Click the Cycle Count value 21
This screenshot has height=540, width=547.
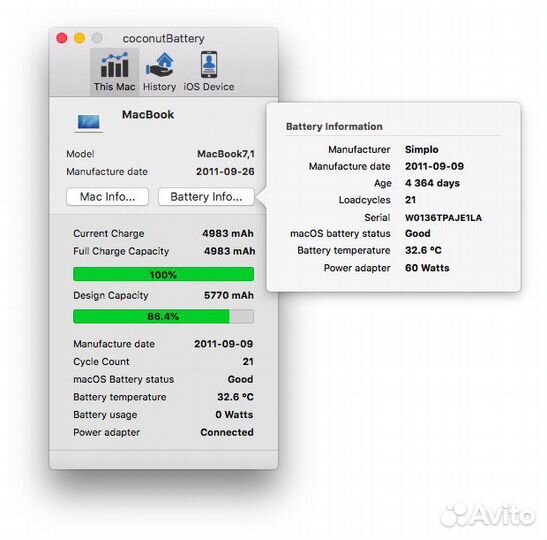click(248, 362)
